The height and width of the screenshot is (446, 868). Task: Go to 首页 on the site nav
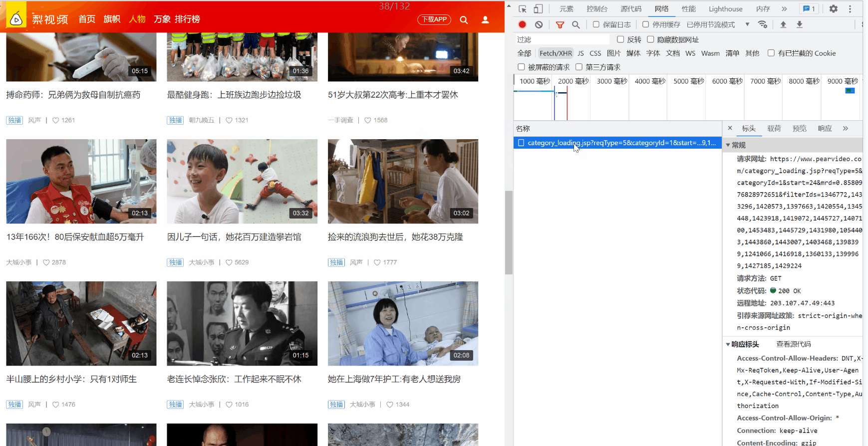(87, 19)
